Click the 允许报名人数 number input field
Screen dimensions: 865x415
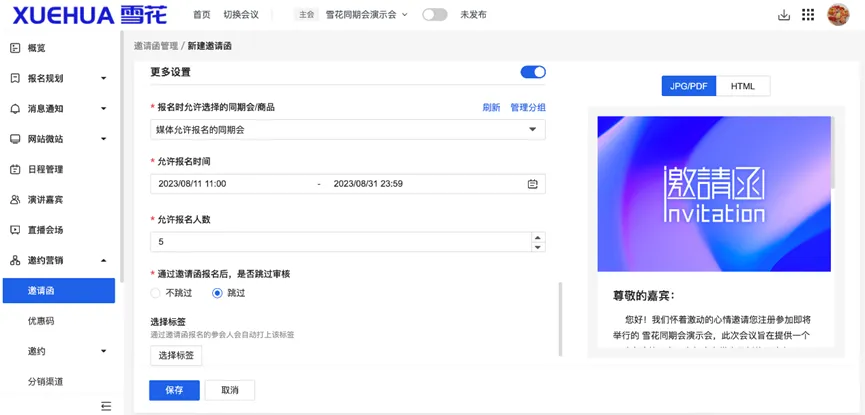(x=340, y=242)
